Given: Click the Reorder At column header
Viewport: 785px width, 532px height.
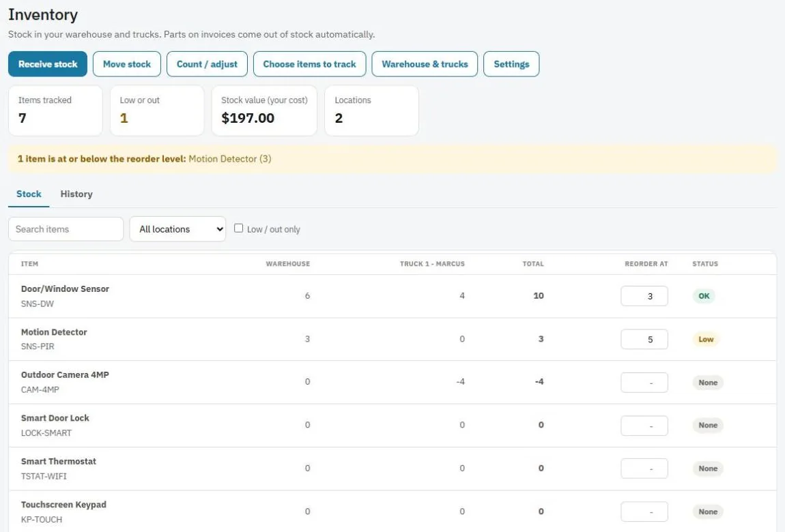Looking at the screenshot, I should [x=646, y=263].
